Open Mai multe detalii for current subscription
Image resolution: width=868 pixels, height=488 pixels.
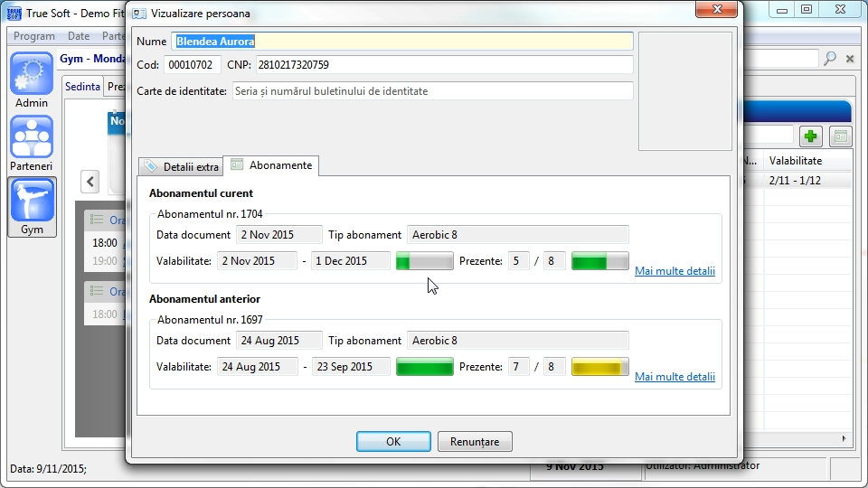click(675, 271)
